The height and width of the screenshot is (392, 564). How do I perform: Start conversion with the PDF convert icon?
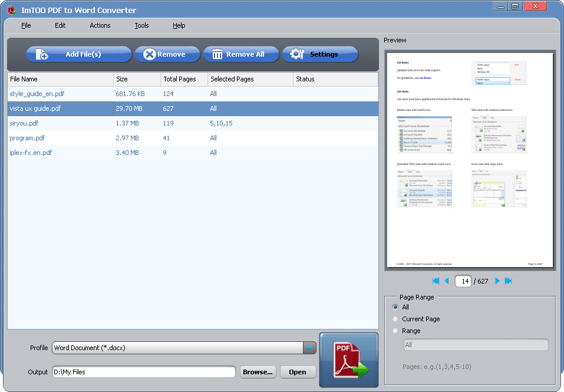pyautogui.click(x=349, y=360)
